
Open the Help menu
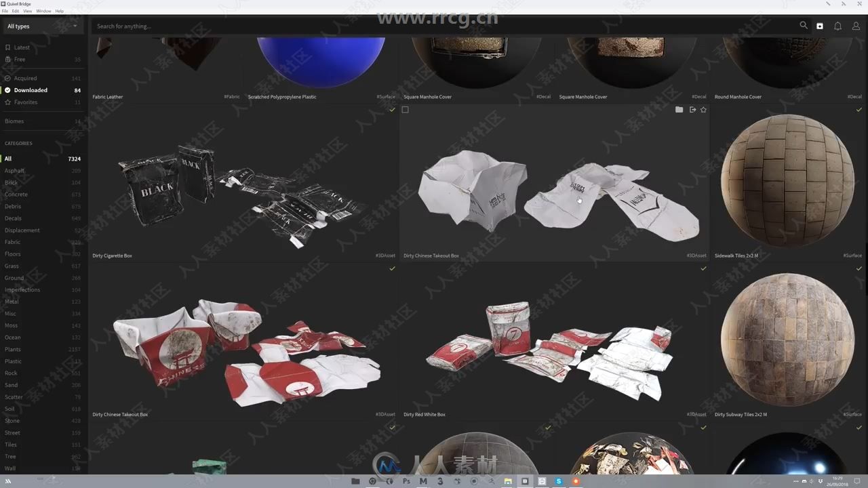59,12
